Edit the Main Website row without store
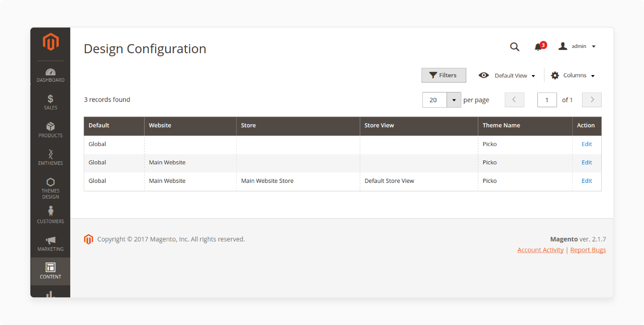 click(586, 162)
